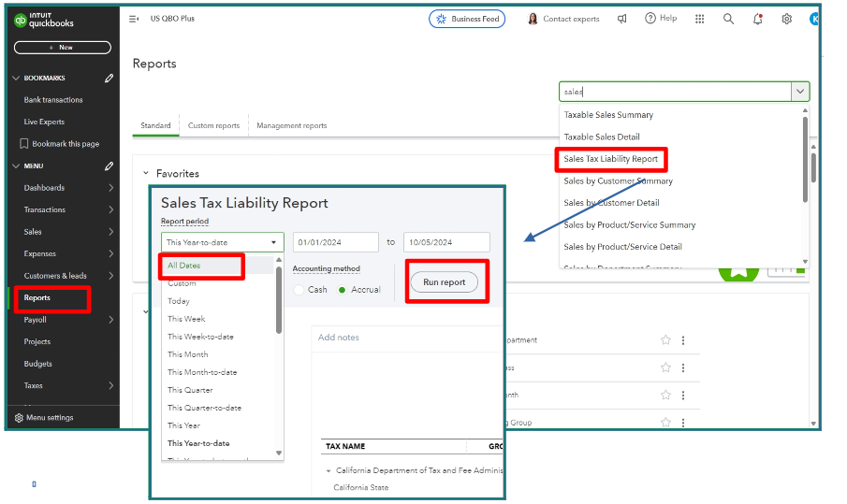This screenshot has height=504, width=847.
Task: Open the settings gear icon
Action: [787, 19]
